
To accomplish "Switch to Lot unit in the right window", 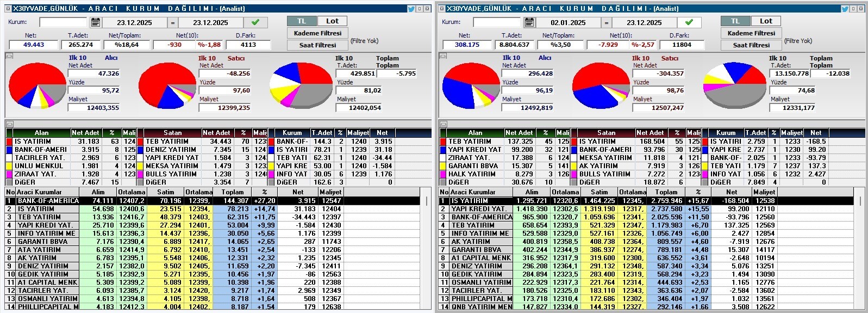I will [766, 21].
